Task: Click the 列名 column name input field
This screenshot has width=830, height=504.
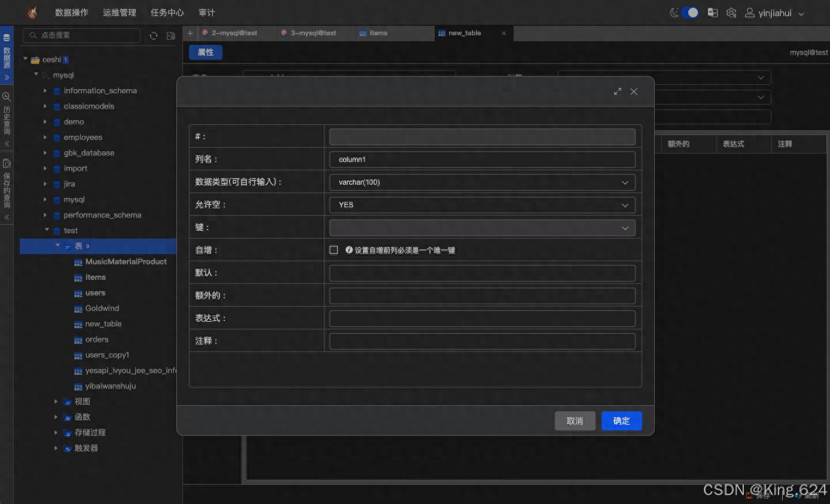Action: tap(482, 159)
